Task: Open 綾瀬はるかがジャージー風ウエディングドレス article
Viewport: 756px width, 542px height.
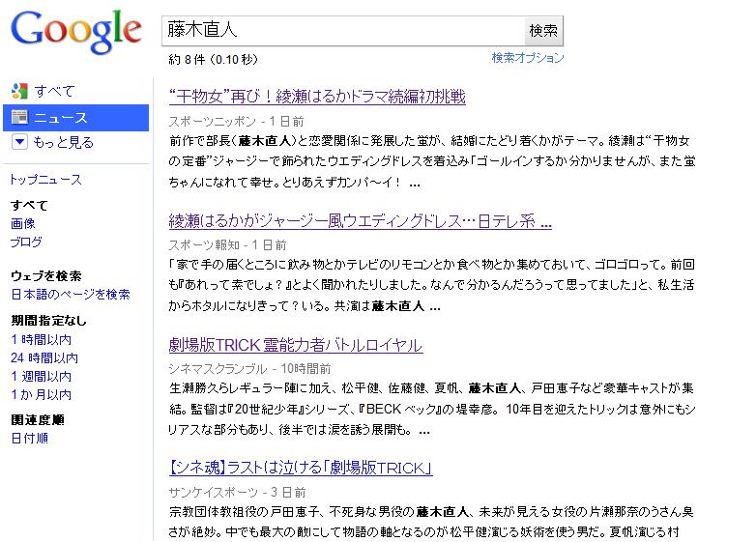Action: [x=361, y=221]
